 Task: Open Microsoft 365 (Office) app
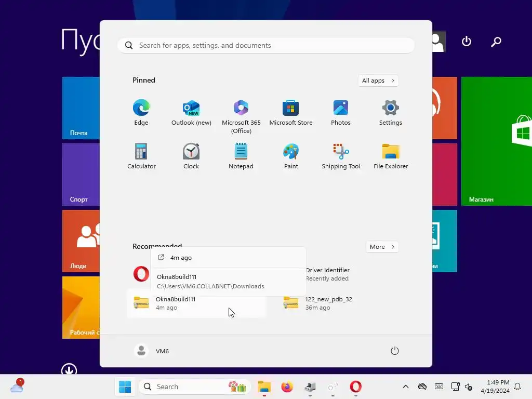click(x=241, y=117)
